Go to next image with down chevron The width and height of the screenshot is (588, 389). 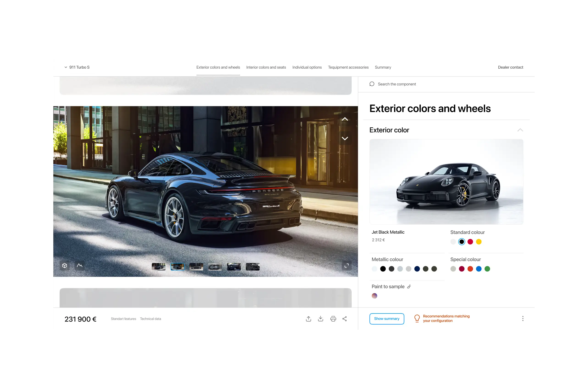345,138
